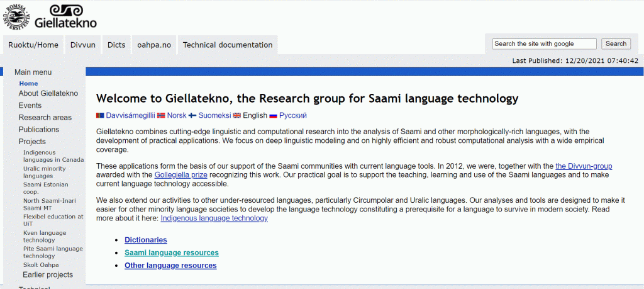Open About Giellatekno menu item
Screen dimensions: 644x289
[48, 93]
